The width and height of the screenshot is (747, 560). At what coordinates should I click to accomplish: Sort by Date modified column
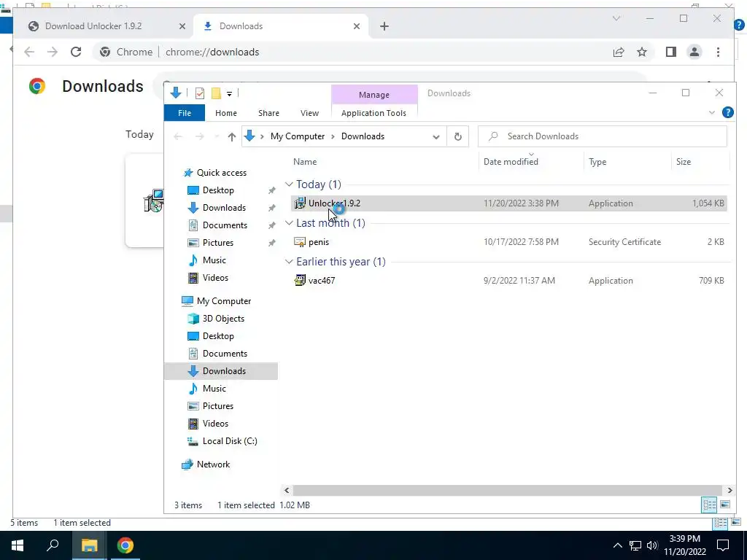pyautogui.click(x=511, y=162)
